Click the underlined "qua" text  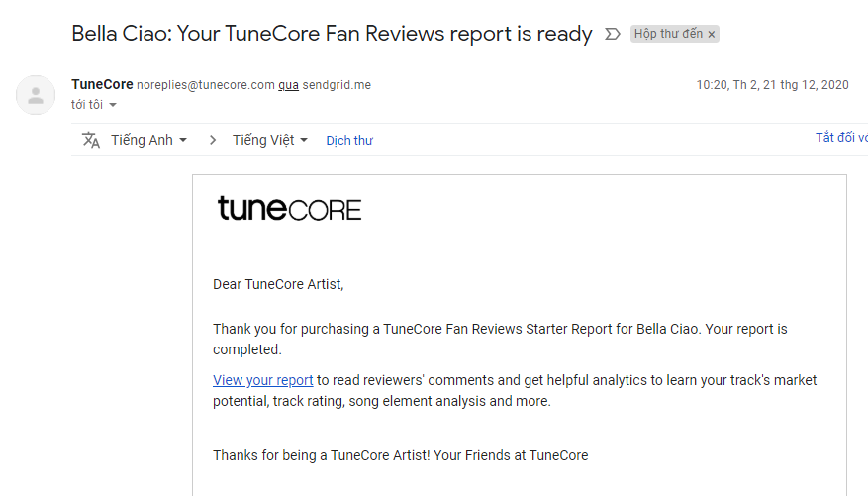point(288,85)
